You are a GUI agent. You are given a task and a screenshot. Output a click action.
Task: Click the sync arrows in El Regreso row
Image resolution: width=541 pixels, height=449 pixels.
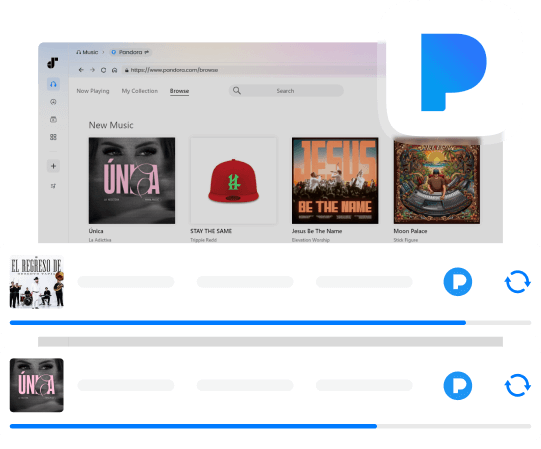[x=517, y=282]
